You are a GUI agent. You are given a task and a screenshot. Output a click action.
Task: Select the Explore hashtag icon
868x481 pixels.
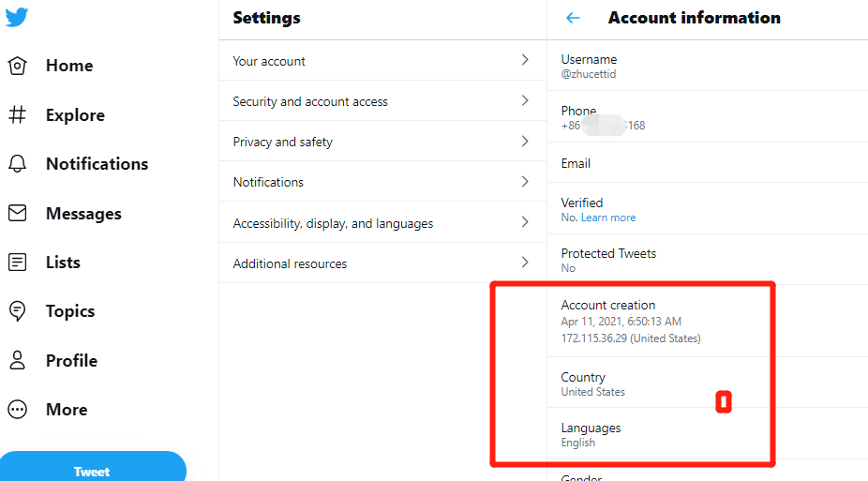(17, 115)
